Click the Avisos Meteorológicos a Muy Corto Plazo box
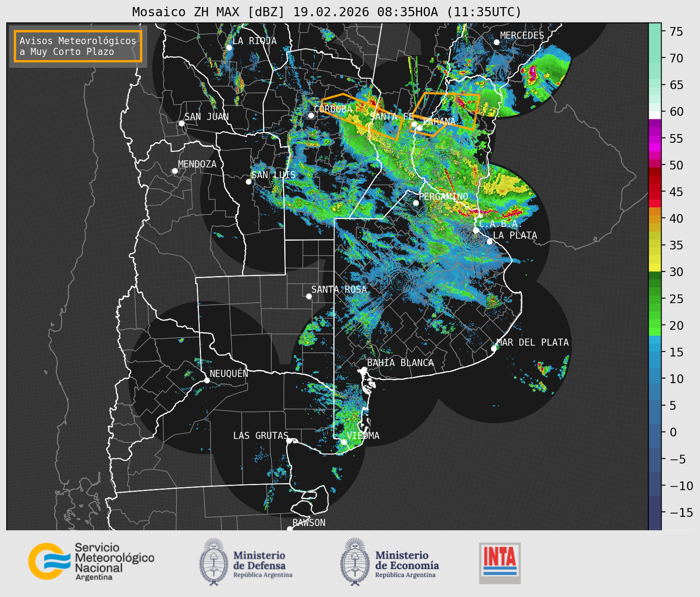 coord(78,46)
